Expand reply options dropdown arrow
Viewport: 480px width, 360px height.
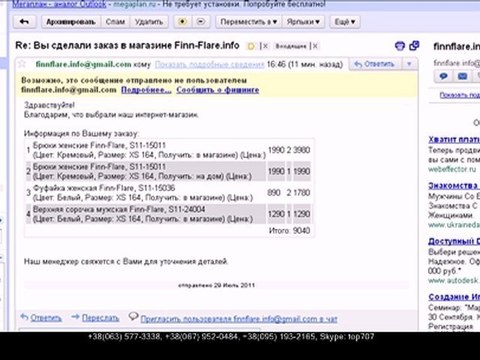[x=409, y=64]
